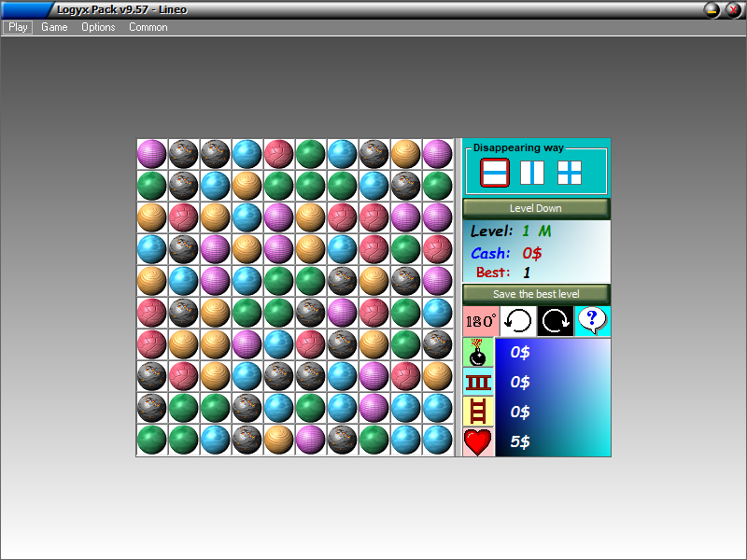Rotate the board with the 180° icon
Image resolution: width=747 pixels, height=560 pixels.
click(x=481, y=321)
